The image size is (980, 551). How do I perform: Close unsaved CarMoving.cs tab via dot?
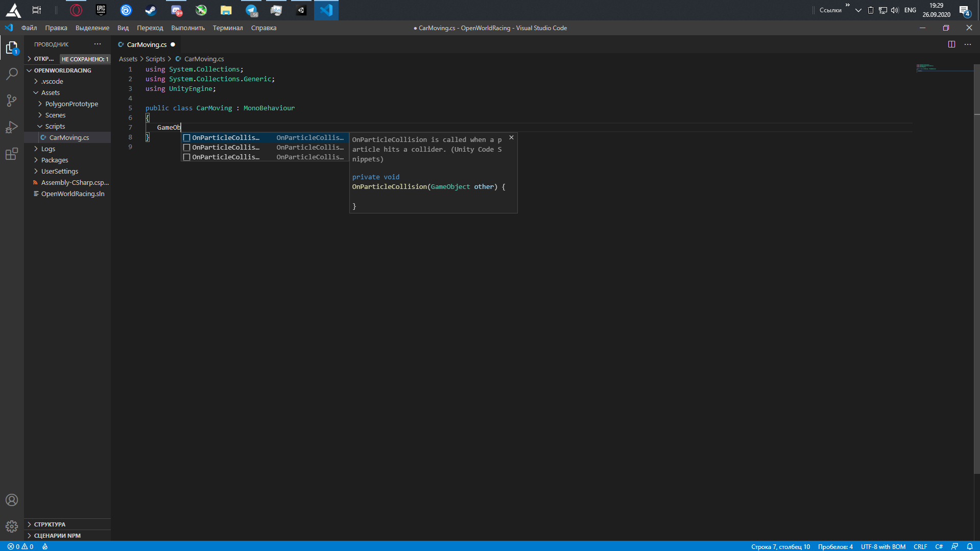point(173,44)
